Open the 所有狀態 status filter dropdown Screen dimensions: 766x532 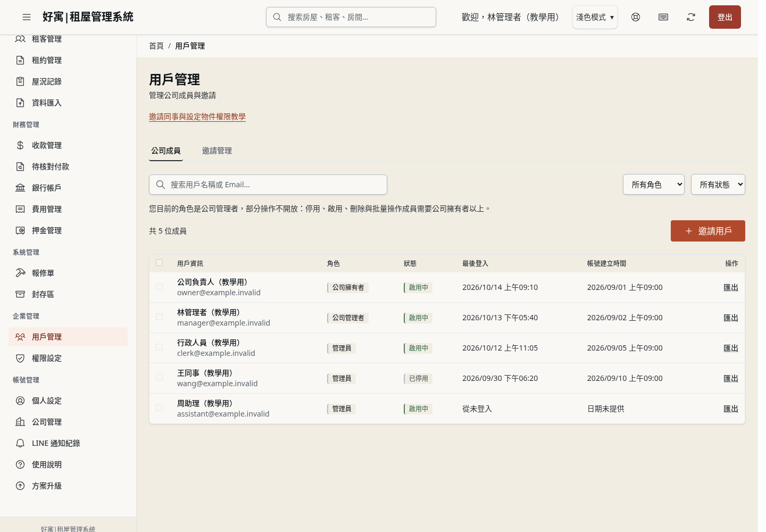(718, 185)
